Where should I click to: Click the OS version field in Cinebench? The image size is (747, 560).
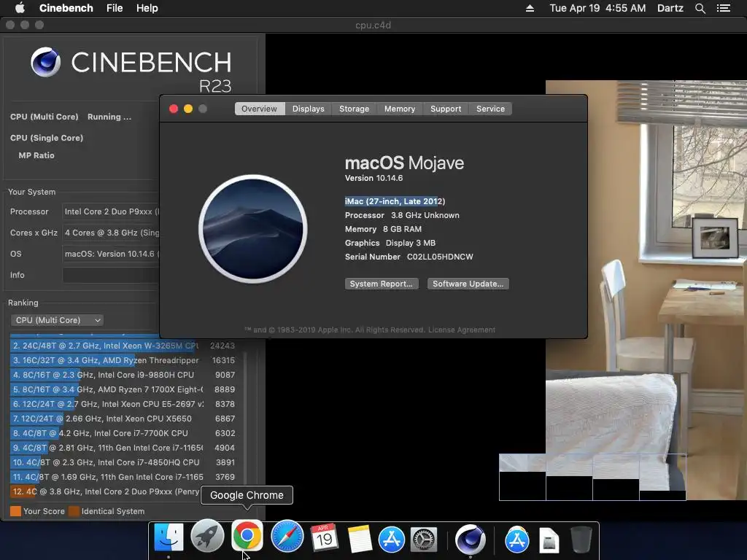[111, 254]
